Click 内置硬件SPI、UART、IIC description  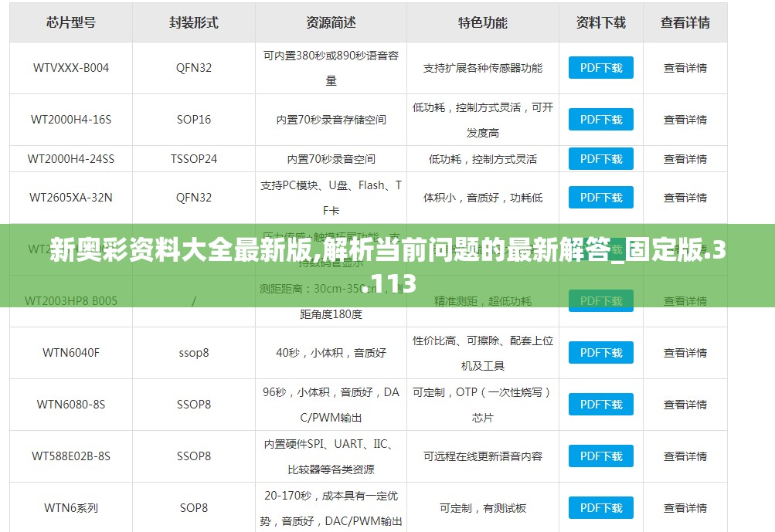click(331, 456)
